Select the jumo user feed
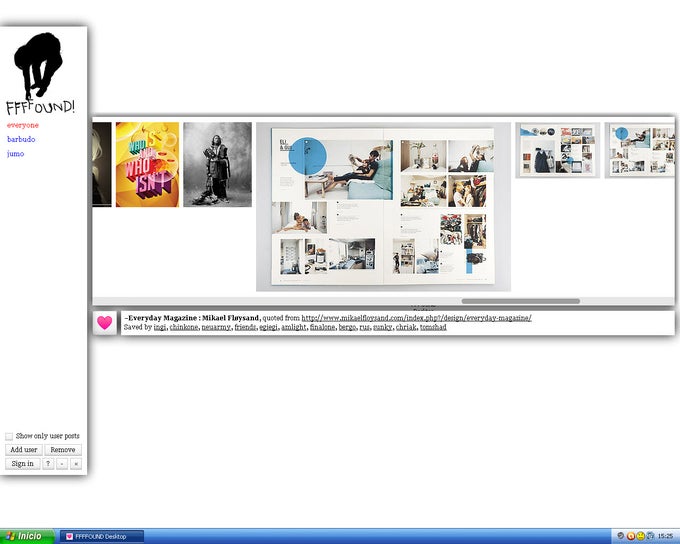 coord(15,154)
